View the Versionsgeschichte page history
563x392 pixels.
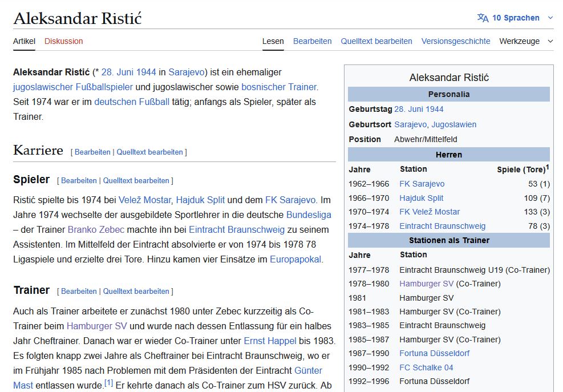click(455, 41)
